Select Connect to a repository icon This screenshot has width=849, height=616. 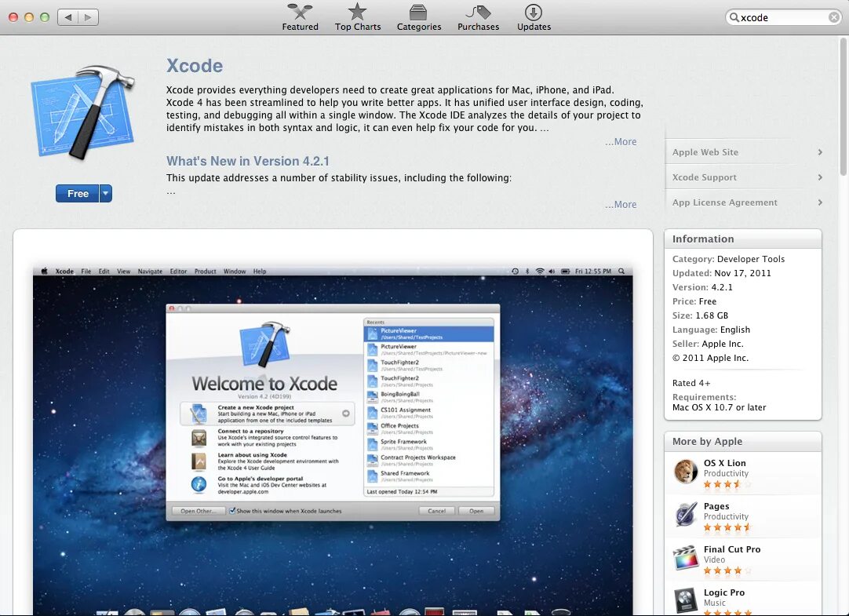(x=199, y=437)
